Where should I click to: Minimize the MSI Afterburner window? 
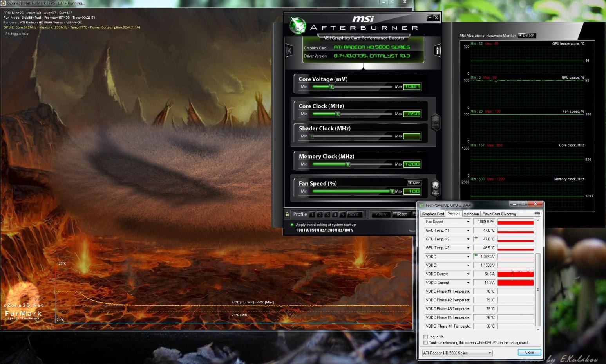coord(430,17)
